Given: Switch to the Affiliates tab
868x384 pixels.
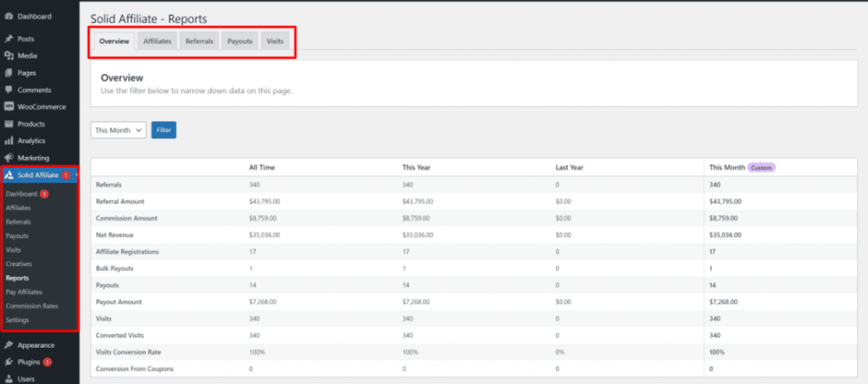Looking at the screenshot, I should tap(157, 42).
